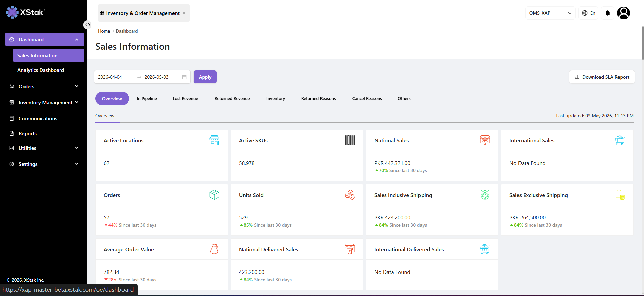Collapse sidebar with the arrows toggle

tap(87, 25)
